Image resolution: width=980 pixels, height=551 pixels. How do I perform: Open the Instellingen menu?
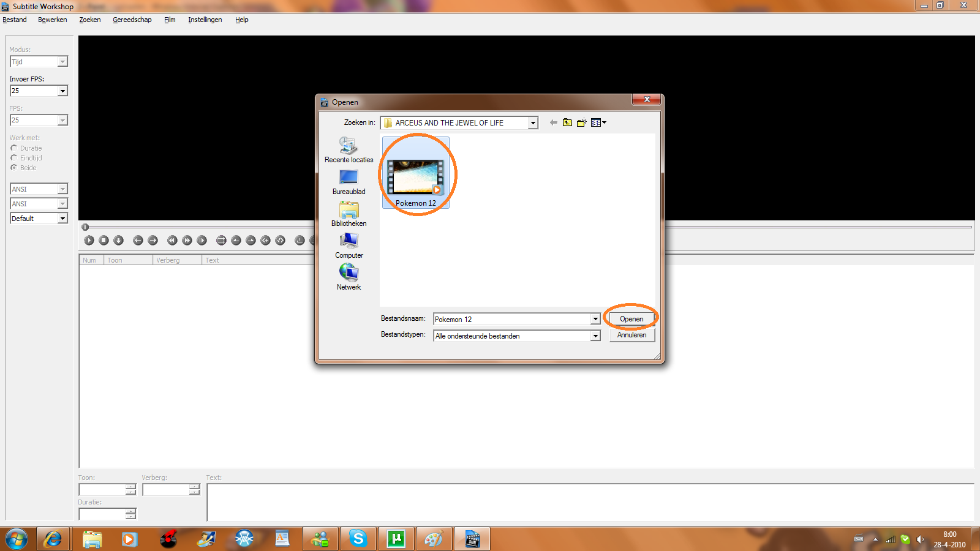205,20
